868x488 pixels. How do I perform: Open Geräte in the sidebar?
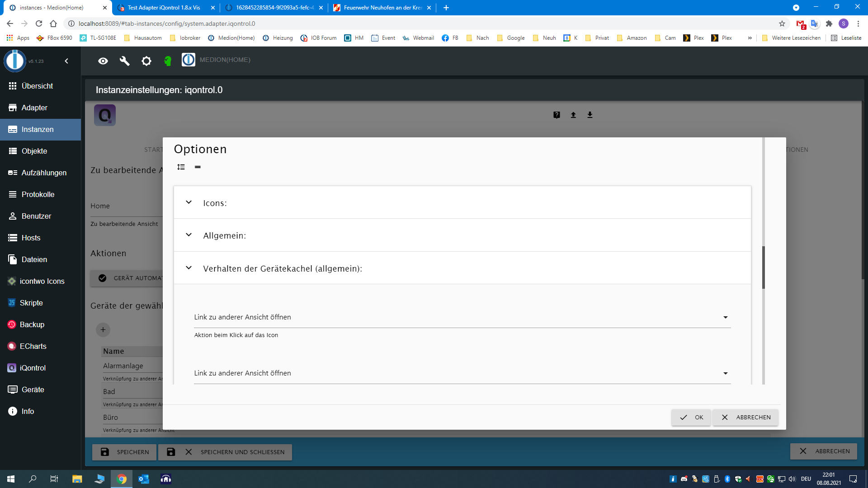coord(41,389)
